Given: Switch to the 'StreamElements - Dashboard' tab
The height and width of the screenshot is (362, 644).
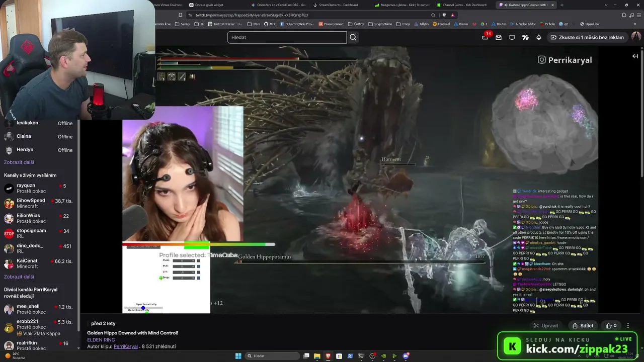Looking at the screenshot, I should [340, 5].
